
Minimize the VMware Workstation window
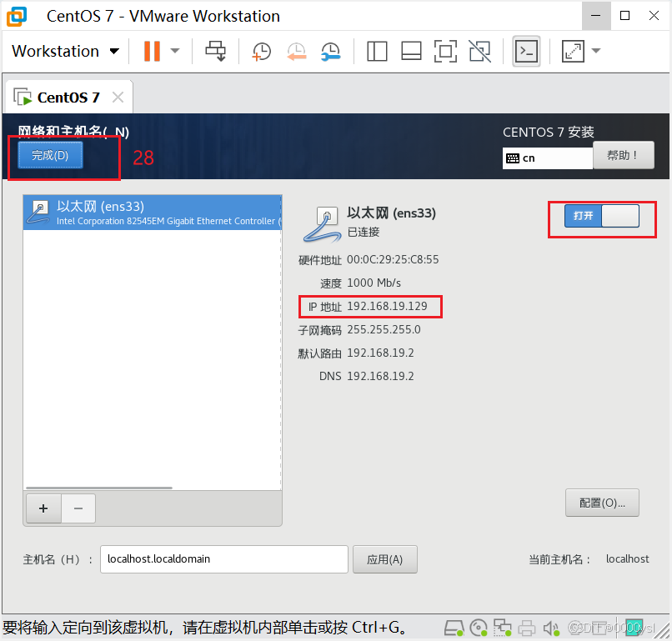(x=596, y=16)
